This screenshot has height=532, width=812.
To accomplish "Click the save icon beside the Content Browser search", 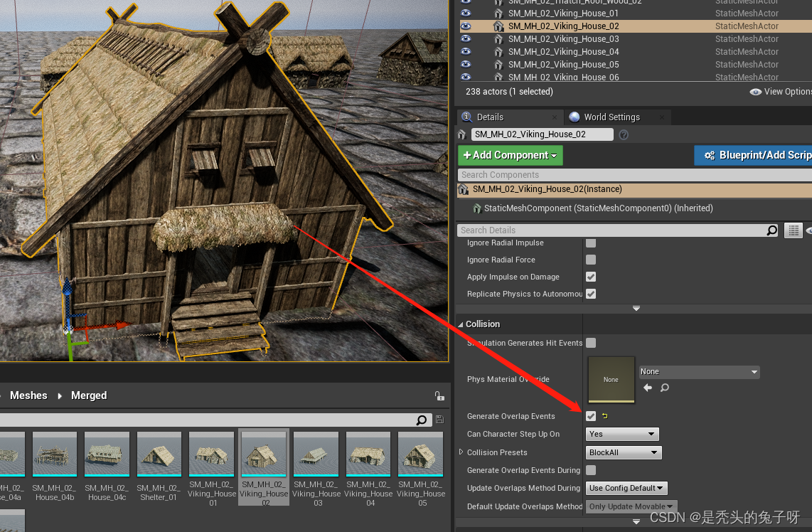I will [439, 420].
